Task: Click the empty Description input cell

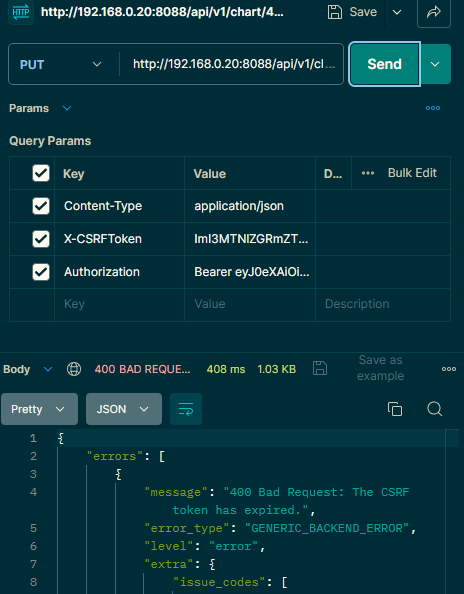Action: 383,304
